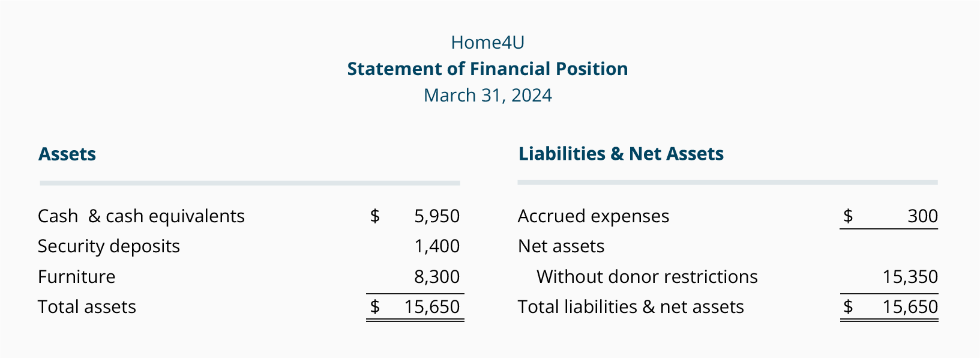Click the Net assets subheading
This screenshot has width=980, height=358.
561,246
